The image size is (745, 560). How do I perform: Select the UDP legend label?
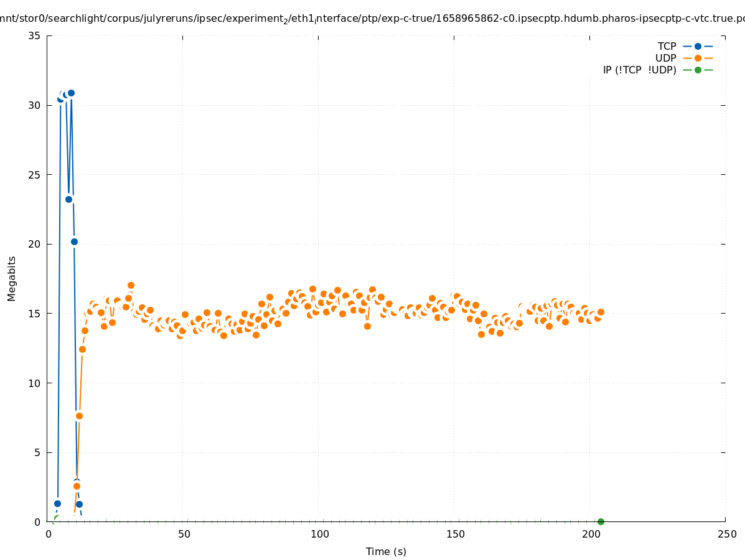pos(665,58)
